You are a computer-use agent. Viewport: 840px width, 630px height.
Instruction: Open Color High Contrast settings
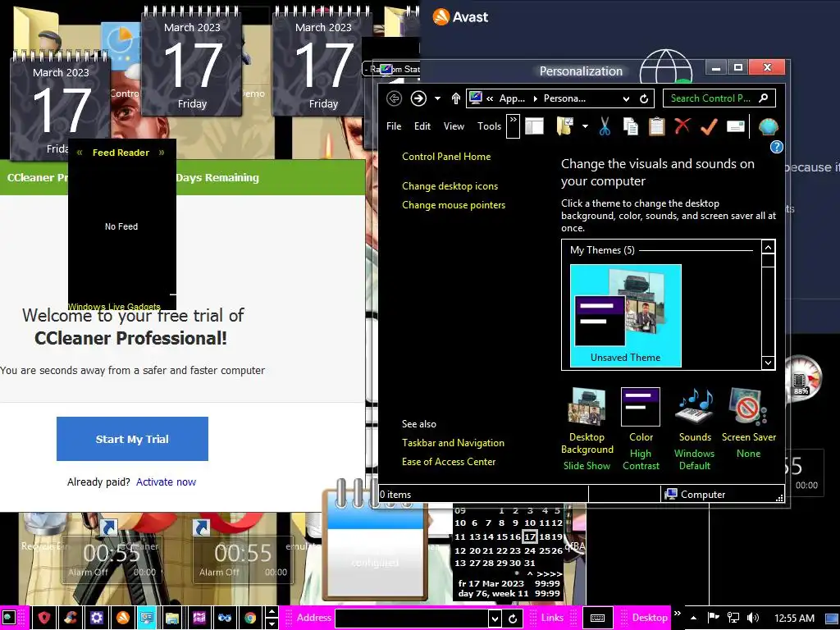[x=641, y=429]
